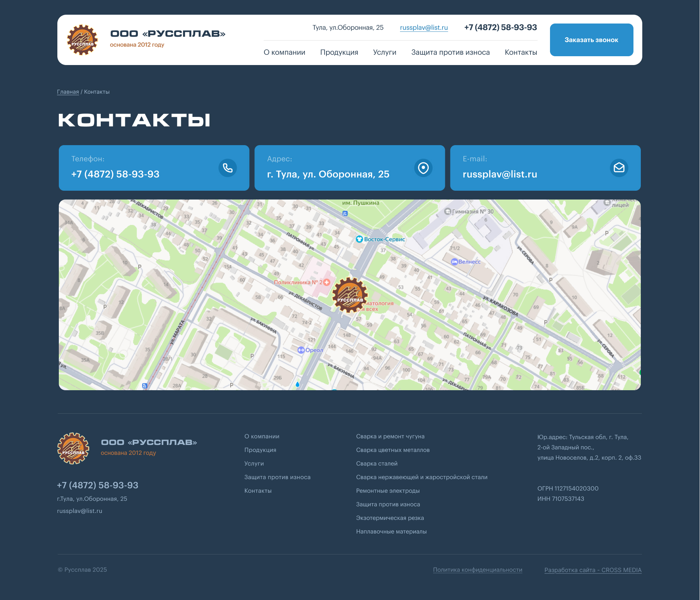Click footer phone number +7 (4872) 58-93-93

coord(98,485)
